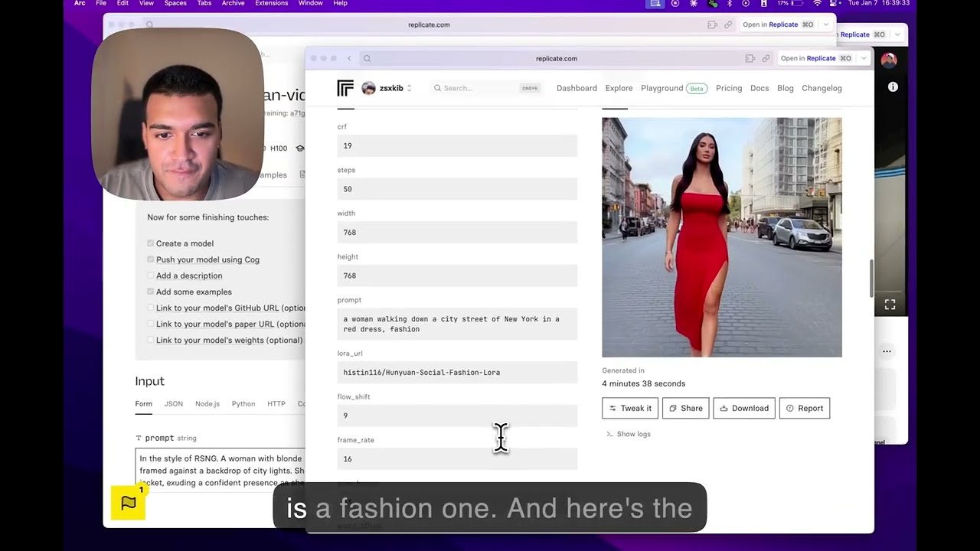Click the user profile avatar at top right
This screenshot has height=551, width=980.
pyautogui.click(x=889, y=60)
